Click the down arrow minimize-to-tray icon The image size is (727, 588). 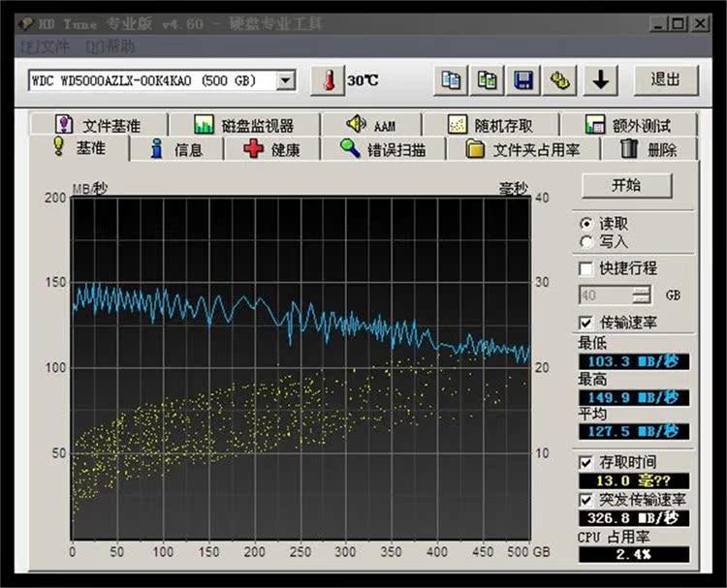point(601,79)
